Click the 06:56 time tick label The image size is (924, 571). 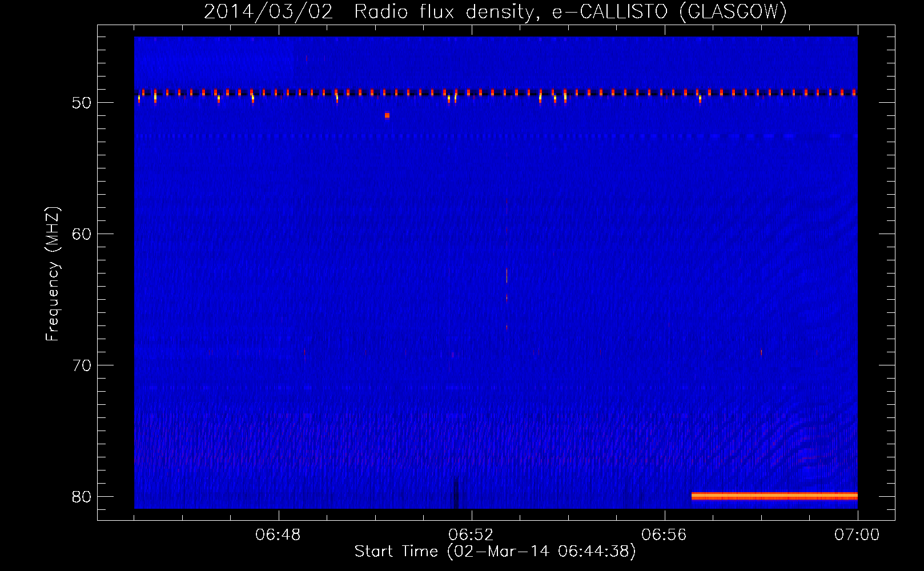click(x=664, y=535)
